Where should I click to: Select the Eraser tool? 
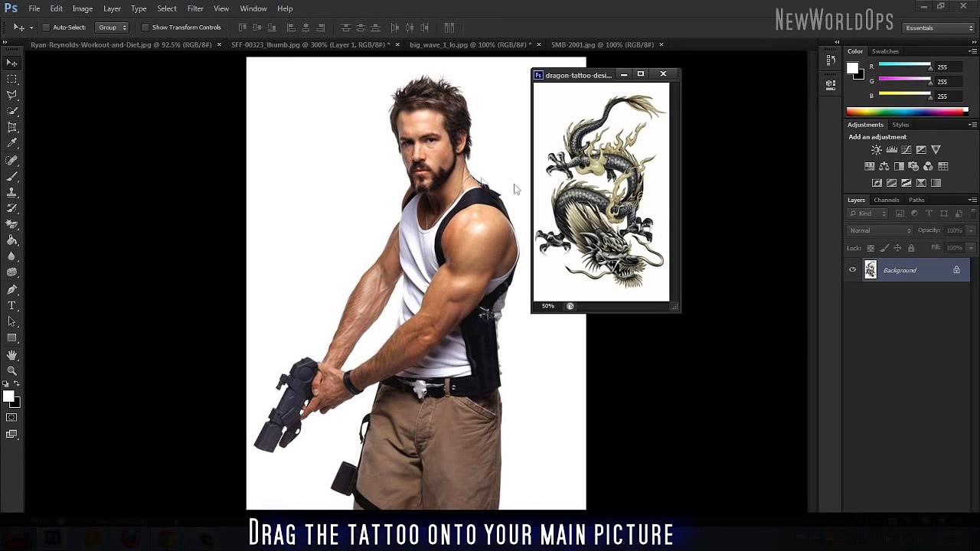(x=12, y=224)
